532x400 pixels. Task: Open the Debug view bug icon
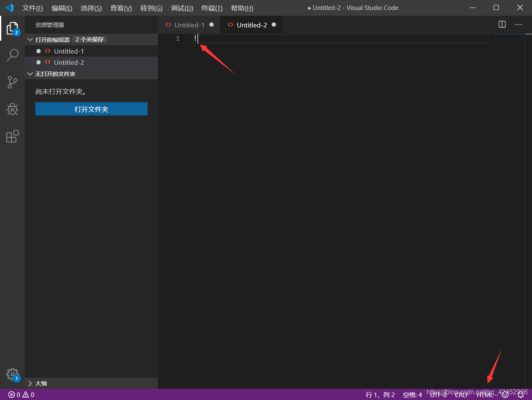tap(12, 109)
